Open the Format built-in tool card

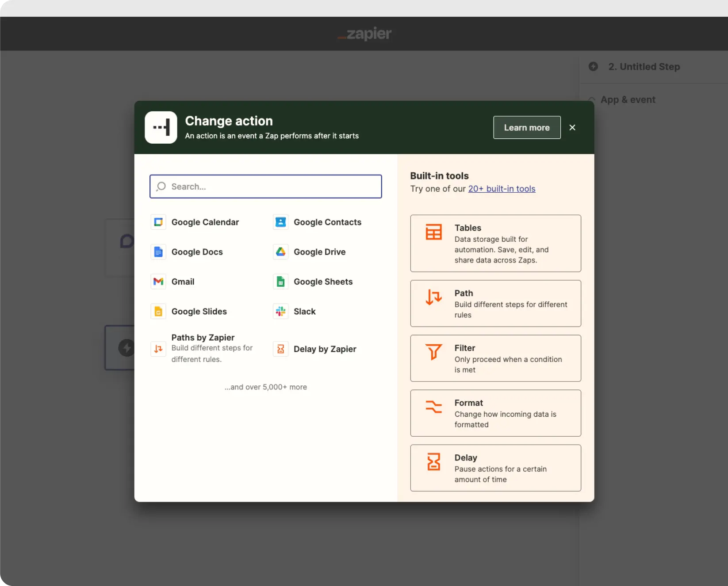tap(495, 413)
